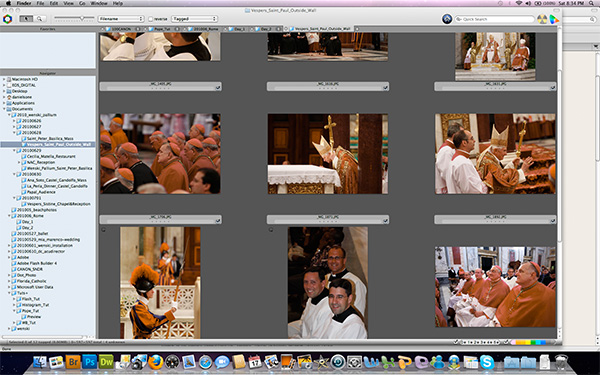The width and height of the screenshot is (600, 375).
Task: Open Finder icon in the dock
Action: coord(40,362)
